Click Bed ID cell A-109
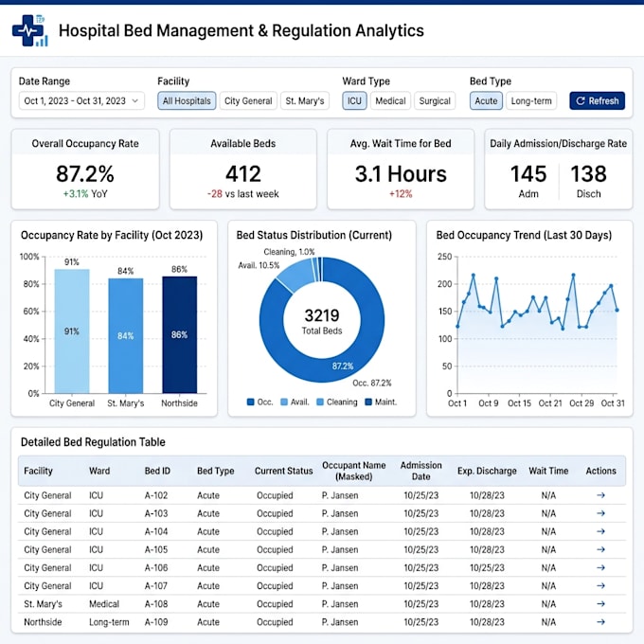Viewport: 644px width, 644px height. click(156, 622)
